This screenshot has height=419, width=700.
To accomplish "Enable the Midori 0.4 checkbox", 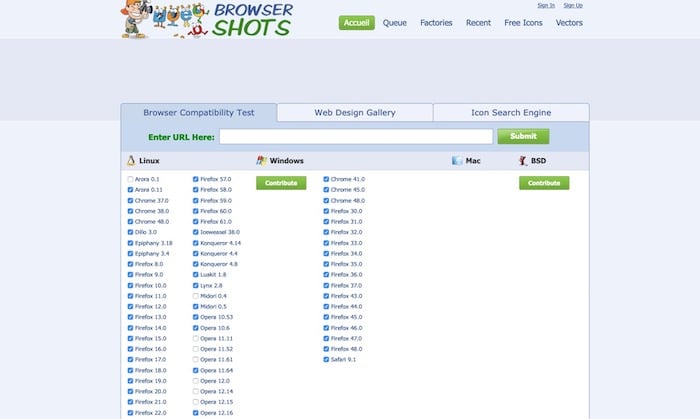I will (x=196, y=296).
